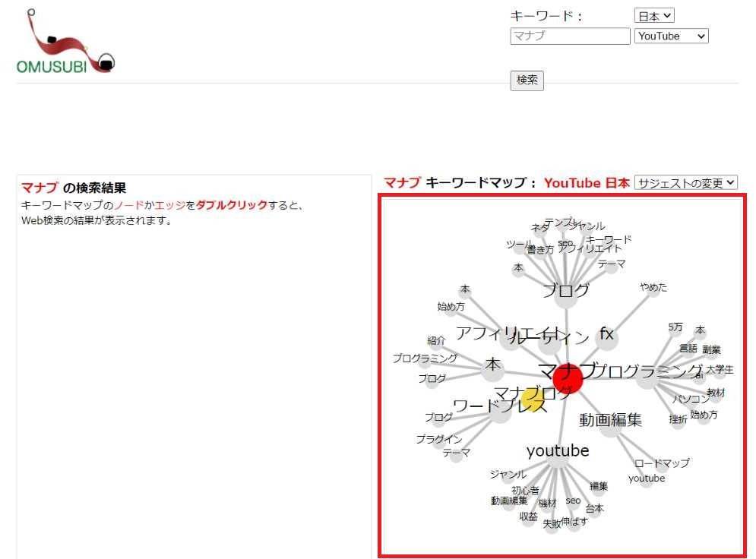The width and height of the screenshot is (756, 559).
Task: Click the マナブ の検索結果 heading
Action: click(73, 188)
